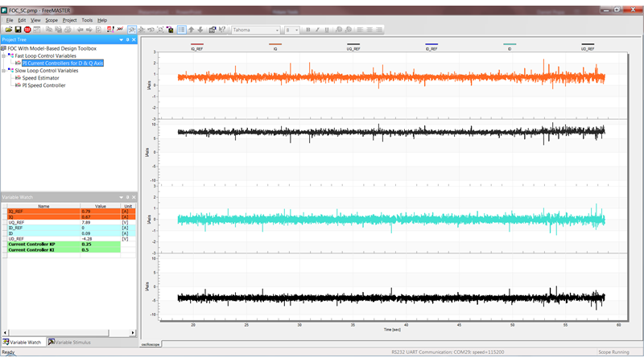644x362 pixels.
Task: Click the Value column header in Variable Watch
Action: click(x=100, y=206)
